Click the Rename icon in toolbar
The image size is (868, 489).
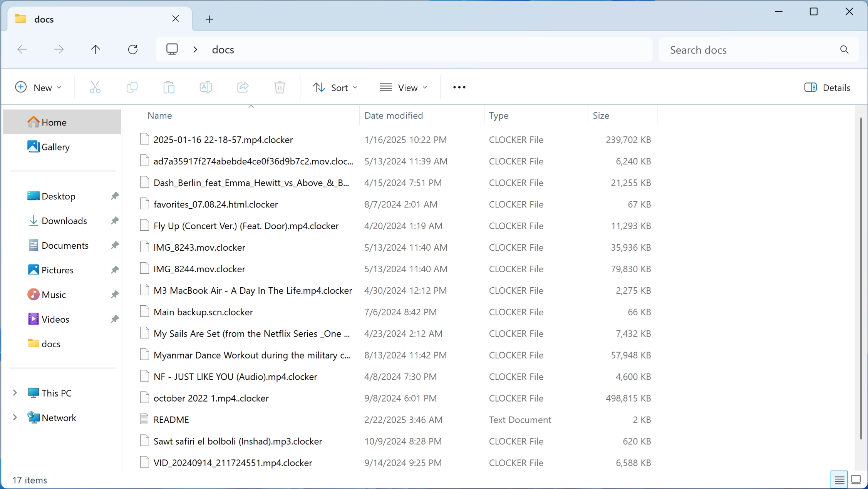(x=206, y=88)
